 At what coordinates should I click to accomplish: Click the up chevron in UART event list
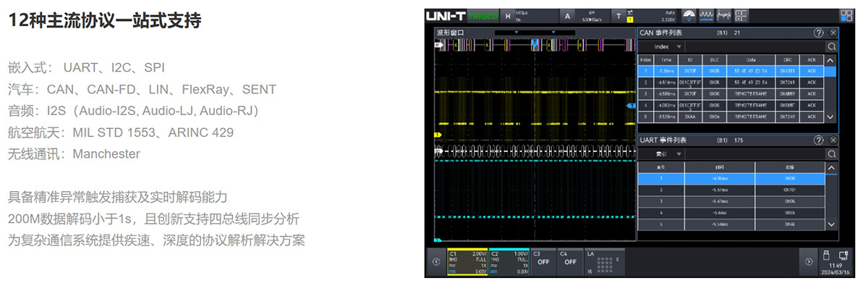pyautogui.click(x=830, y=167)
